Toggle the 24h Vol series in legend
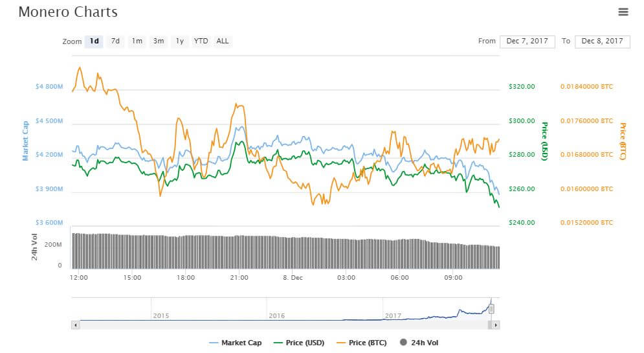Image resolution: width=644 pixels, height=353 pixels. tap(419, 343)
